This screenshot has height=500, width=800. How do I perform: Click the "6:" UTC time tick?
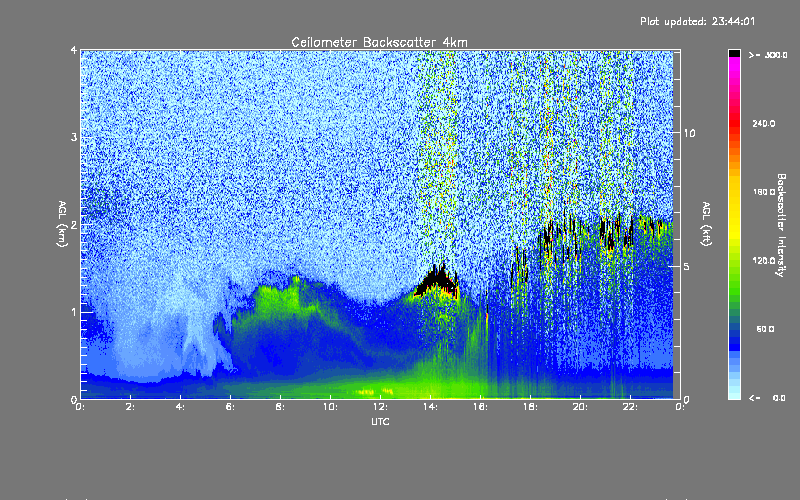[x=231, y=407]
